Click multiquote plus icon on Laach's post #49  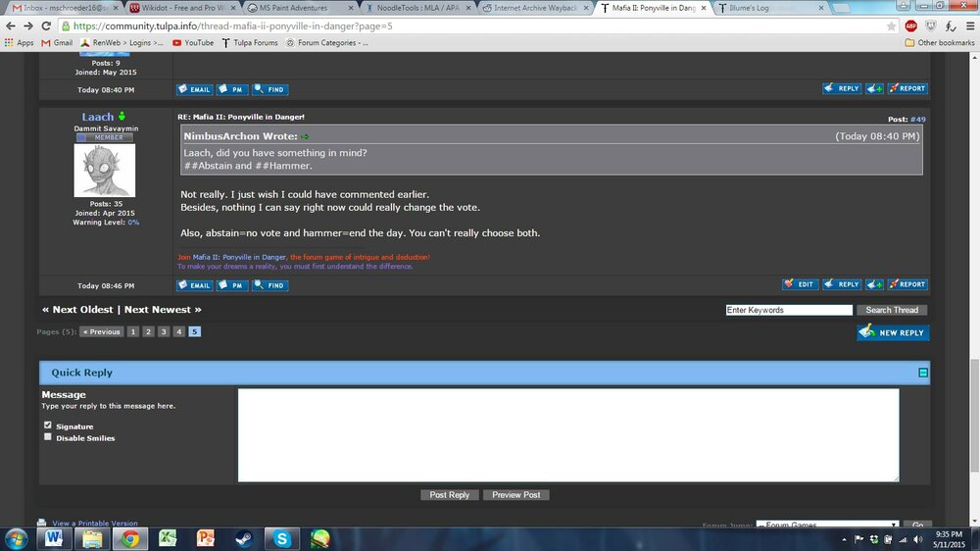[874, 284]
